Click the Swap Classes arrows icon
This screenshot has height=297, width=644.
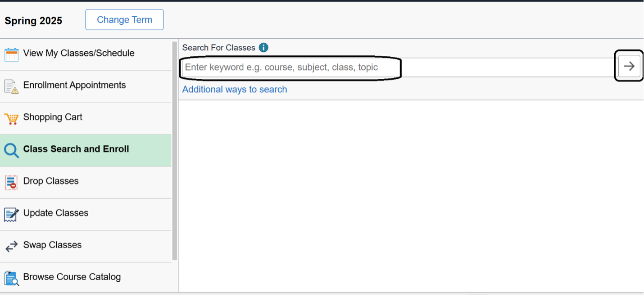pos(11,246)
